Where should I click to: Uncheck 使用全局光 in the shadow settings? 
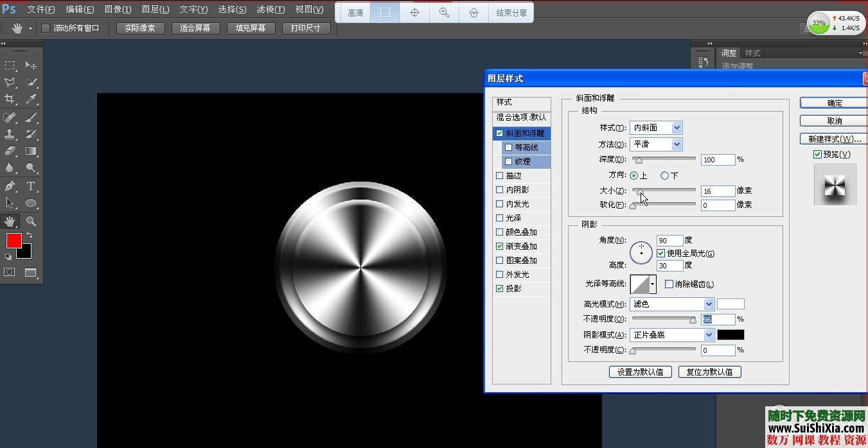coord(660,253)
